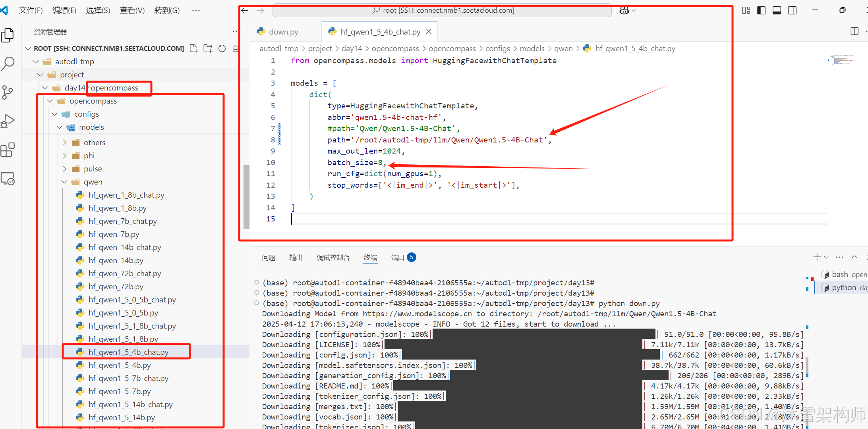Image resolution: width=868 pixels, height=429 pixels.
Task: Open the Extensions view icon
Action: pyautogui.click(x=8, y=150)
